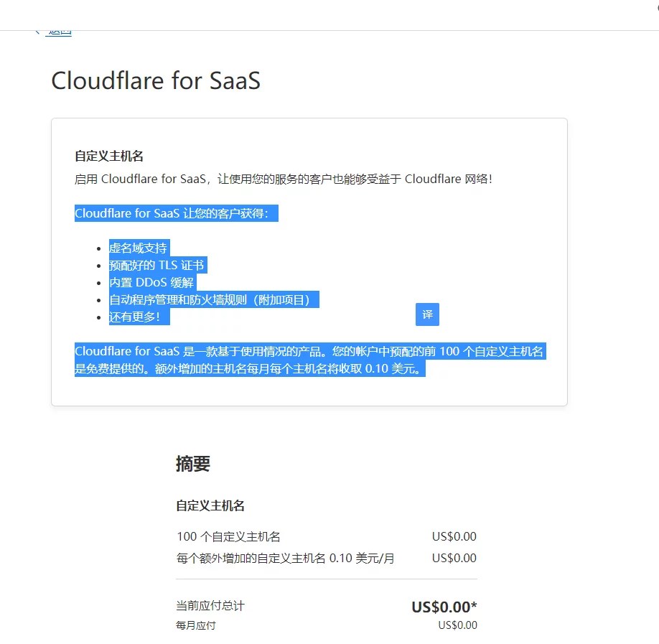Click the 自定义主机名 heading under 摘要
Screen dimensions: 659x644
(210, 505)
